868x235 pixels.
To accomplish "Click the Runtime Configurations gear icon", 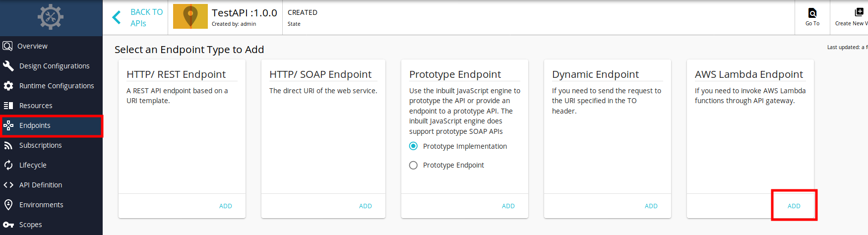I will click(x=8, y=86).
